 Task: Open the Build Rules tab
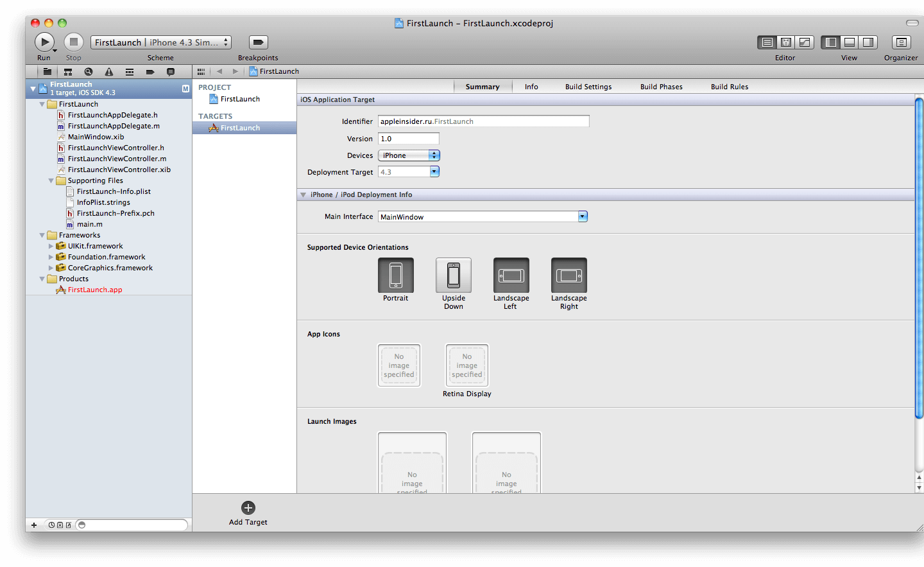[730, 87]
